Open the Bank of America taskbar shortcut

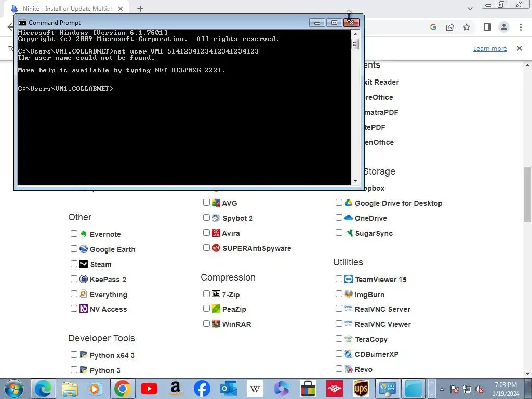pyautogui.click(x=334, y=389)
